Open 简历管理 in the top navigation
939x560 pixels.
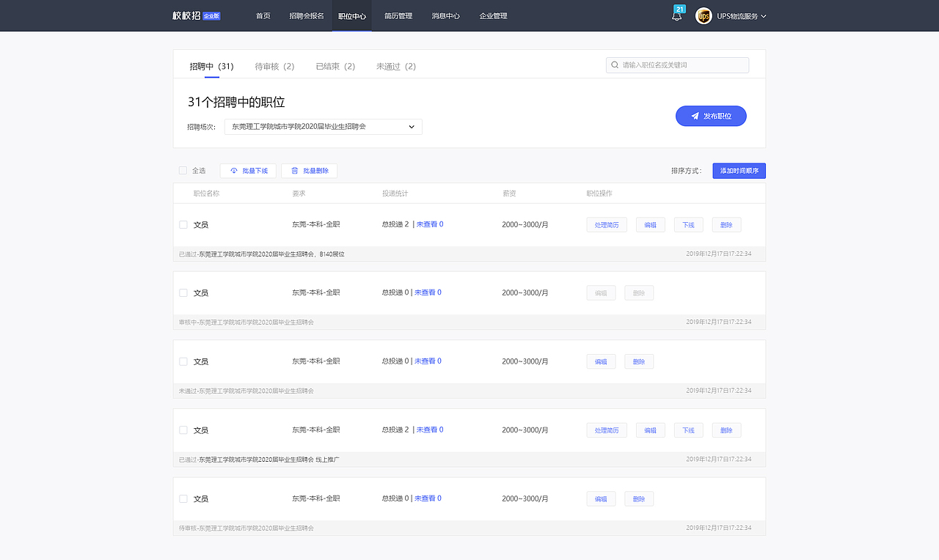(x=398, y=15)
